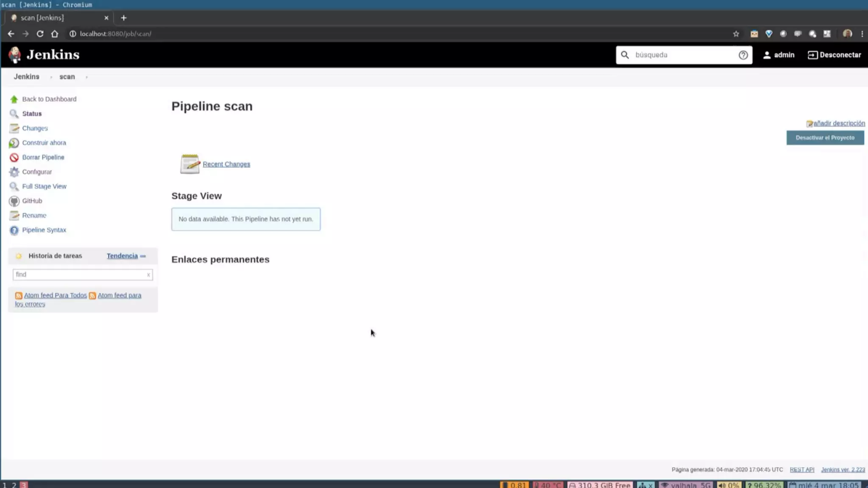The image size is (868, 488).
Task: Click the Desactivar el Proyecto button
Action: tap(825, 138)
